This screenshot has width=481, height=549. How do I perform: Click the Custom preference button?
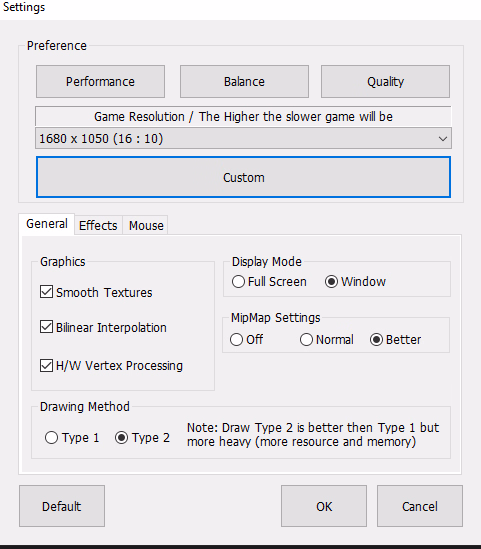tap(243, 177)
